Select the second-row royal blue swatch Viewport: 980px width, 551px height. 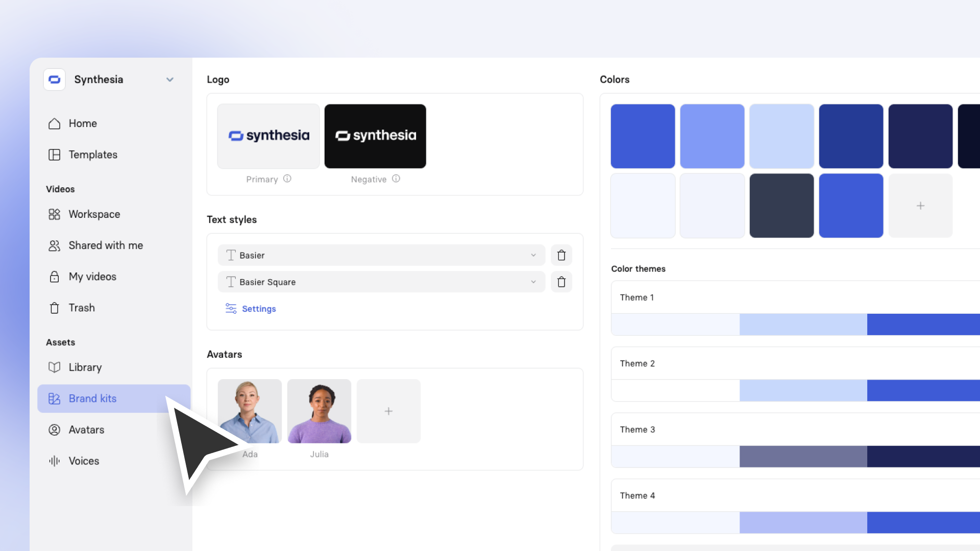coord(851,206)
